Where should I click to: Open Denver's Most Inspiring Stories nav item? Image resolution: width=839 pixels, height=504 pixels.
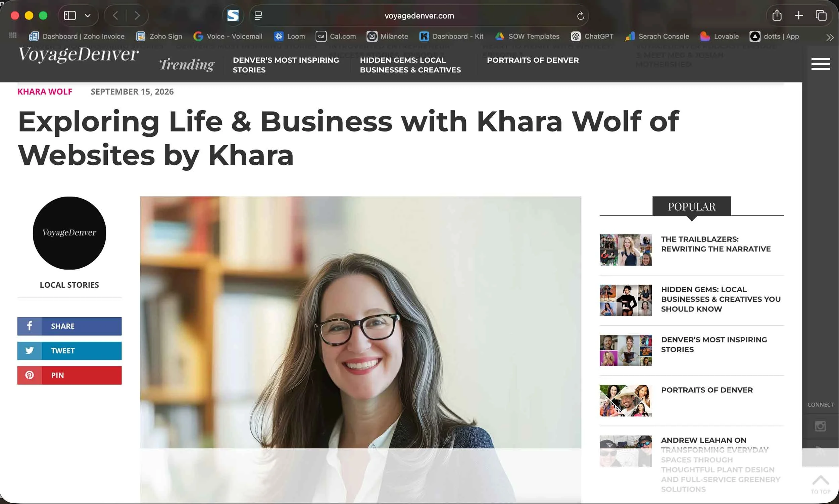pos(286,65)
